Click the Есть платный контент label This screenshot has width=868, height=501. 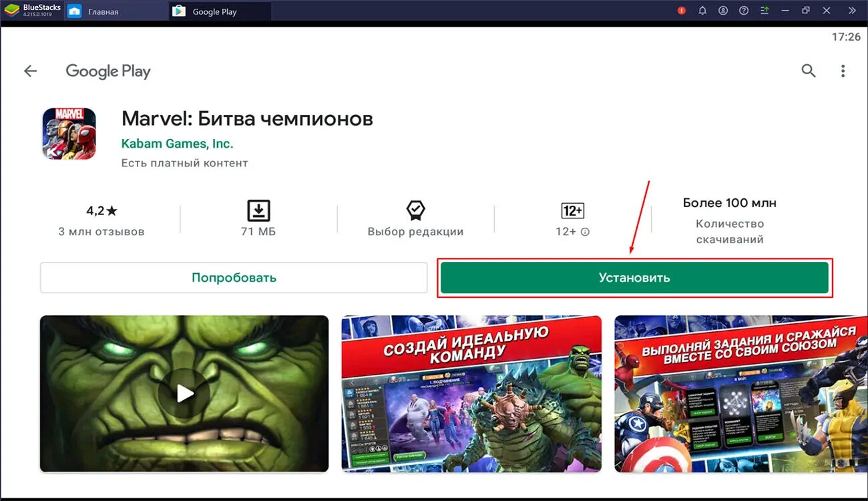[x=185, y=163]
